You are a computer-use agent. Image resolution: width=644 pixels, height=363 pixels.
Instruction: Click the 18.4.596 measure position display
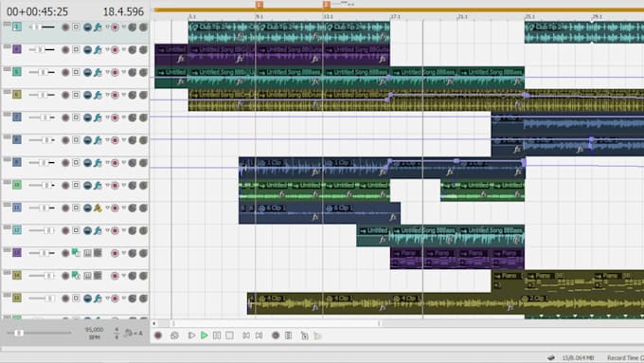123,12
